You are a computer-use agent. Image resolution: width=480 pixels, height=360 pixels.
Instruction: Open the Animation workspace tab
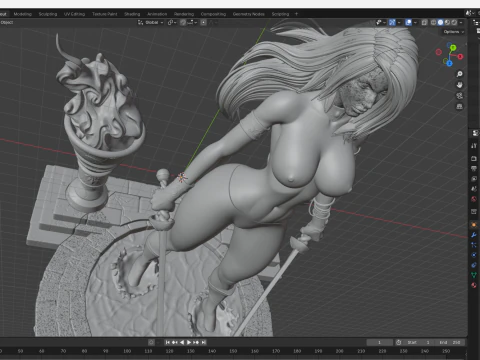tap(157, 14)
